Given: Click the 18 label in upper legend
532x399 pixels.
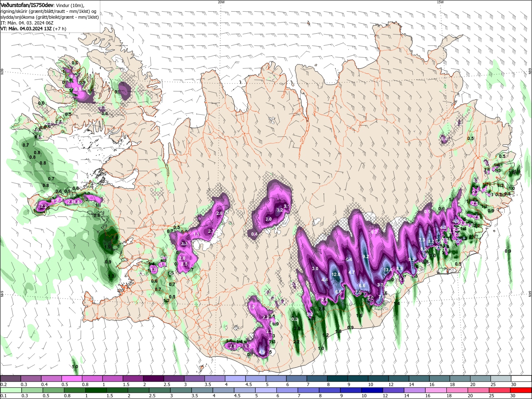Looking at the screenshot, I should 452,384.
